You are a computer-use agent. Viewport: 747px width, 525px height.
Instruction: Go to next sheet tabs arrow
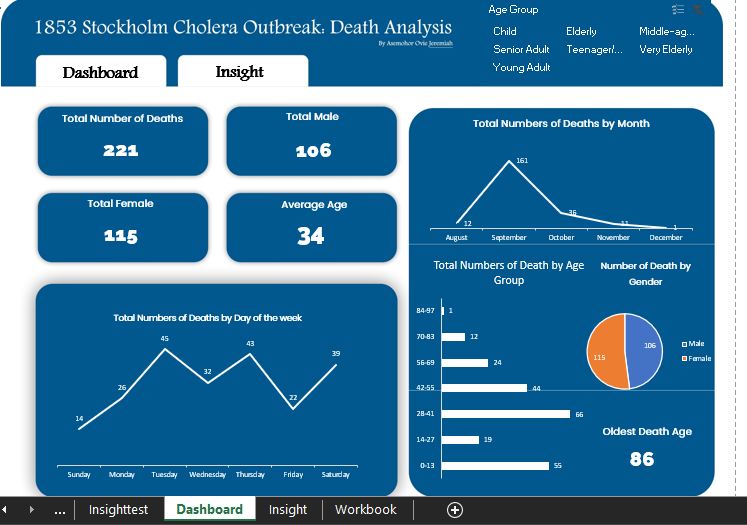coord(31,509)
